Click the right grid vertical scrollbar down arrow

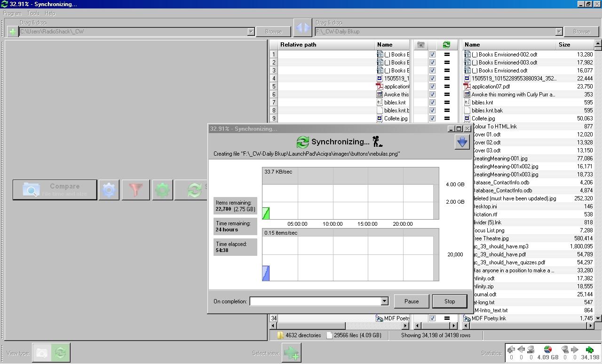[598, 318]
